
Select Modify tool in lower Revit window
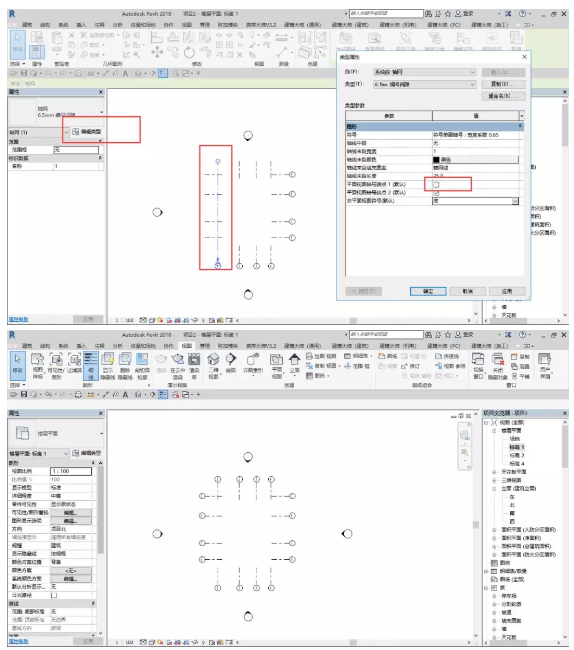(17, 365)
